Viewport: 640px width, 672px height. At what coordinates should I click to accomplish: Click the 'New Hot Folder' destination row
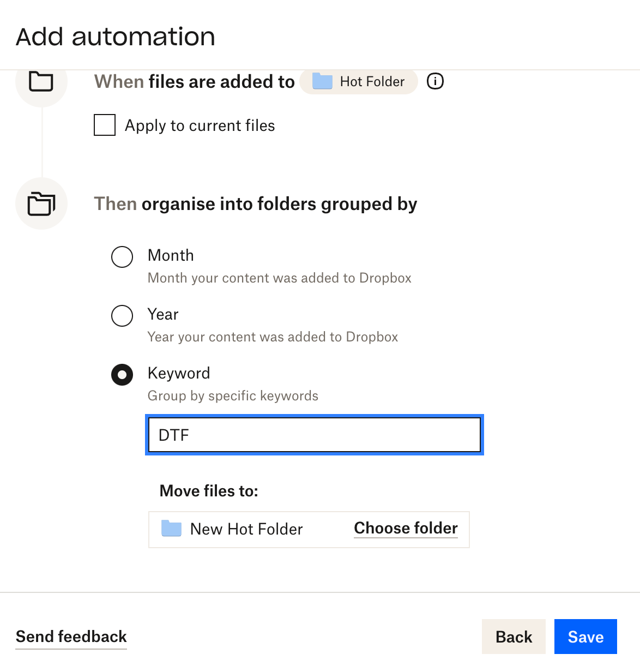pos(246,529)
